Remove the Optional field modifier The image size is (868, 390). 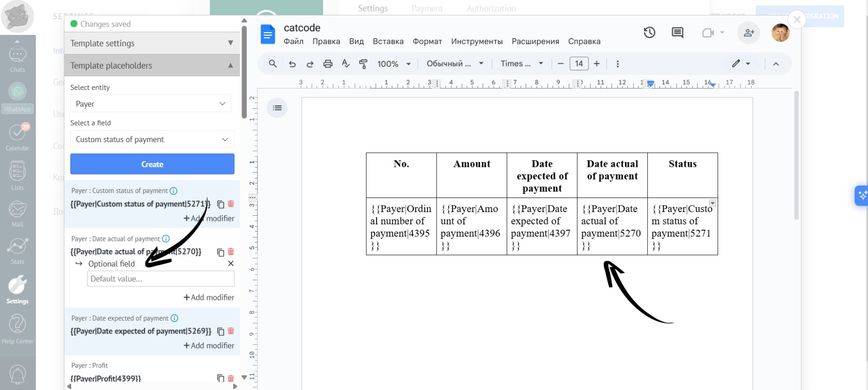click(230, 264)
